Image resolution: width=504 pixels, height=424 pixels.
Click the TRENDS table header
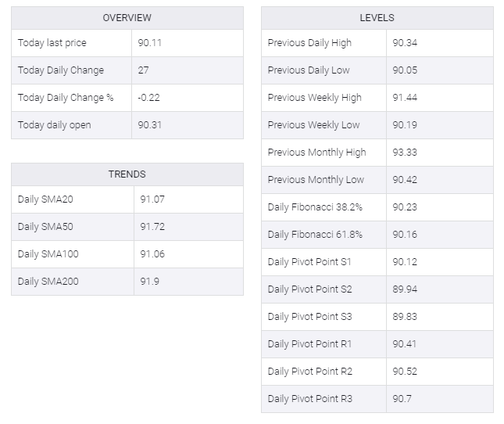coord(127,174)
